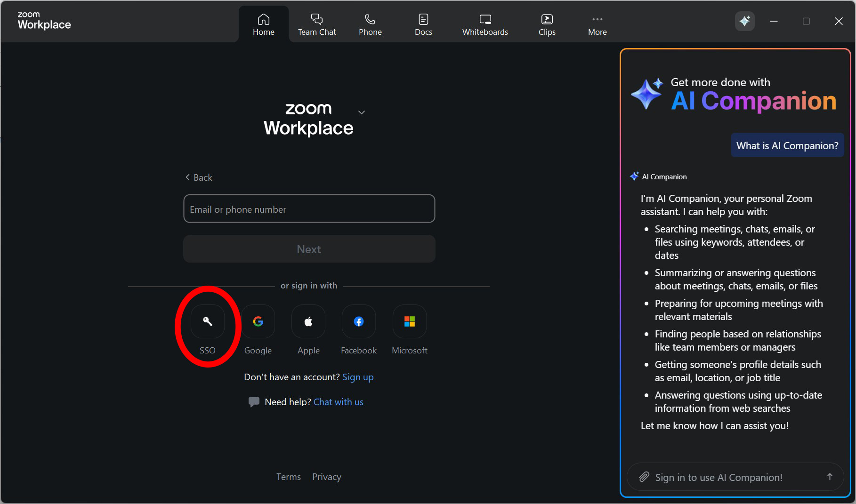Open the Chat with us link
856x504 pixels.
click(x=339, y=402)
